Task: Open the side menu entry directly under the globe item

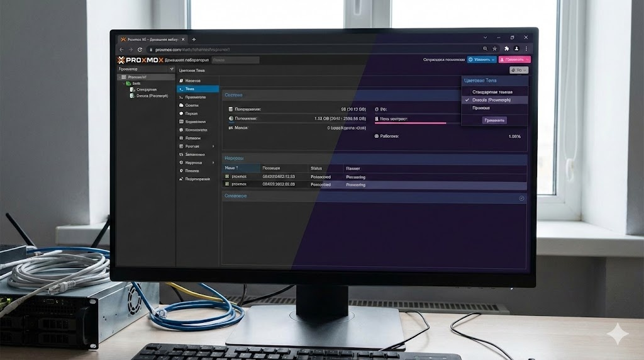Action: pyautogui.click(x=197, y=138)
